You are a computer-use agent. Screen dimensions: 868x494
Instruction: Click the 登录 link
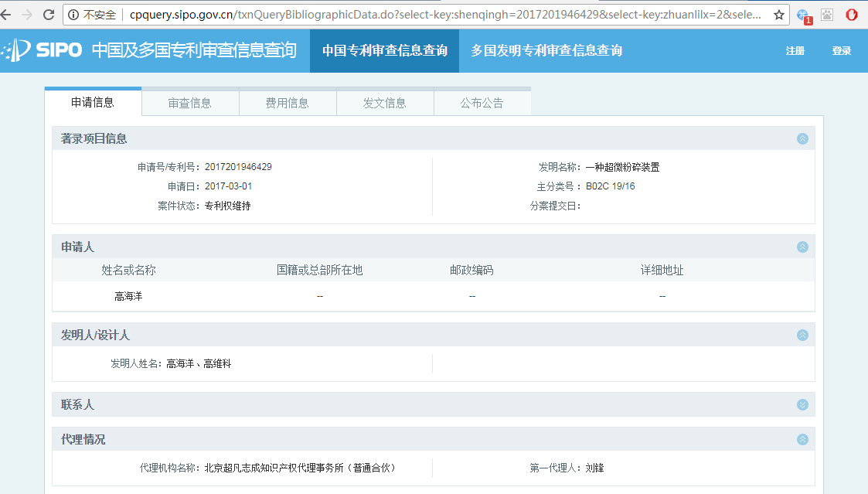(x=841, y=51)
